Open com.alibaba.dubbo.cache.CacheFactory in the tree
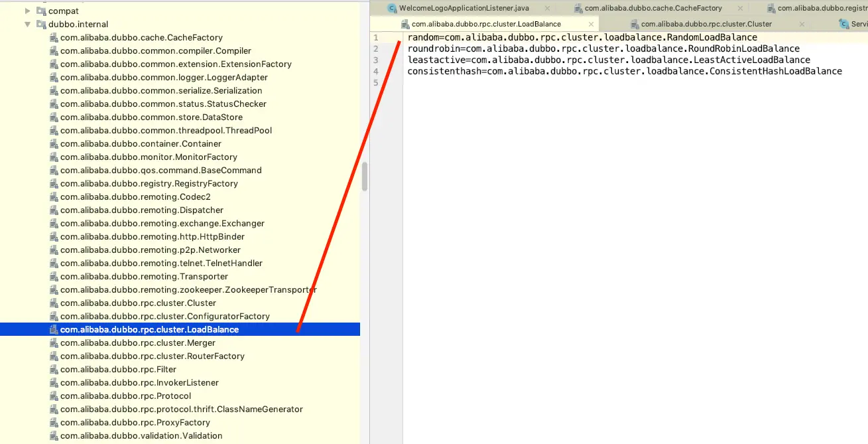868x444 pixels. pyautogui.click(x=141, y=38)
